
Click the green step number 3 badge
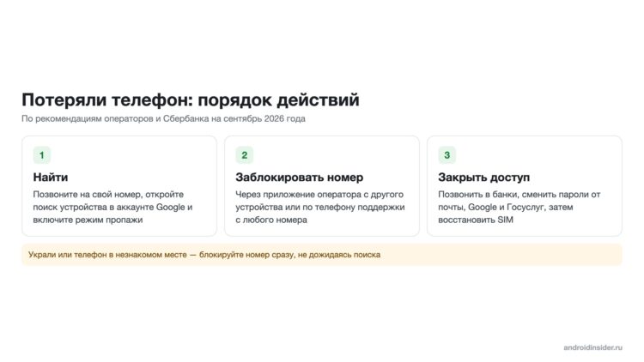(x=447, y=155)
